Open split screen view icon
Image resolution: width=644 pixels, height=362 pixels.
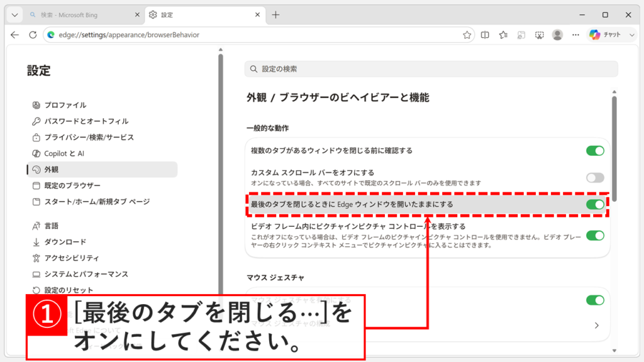(x=485, y=35)
